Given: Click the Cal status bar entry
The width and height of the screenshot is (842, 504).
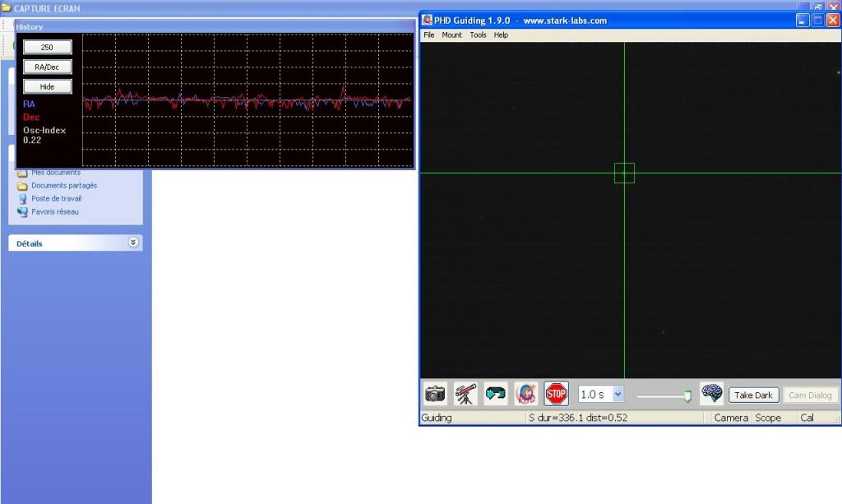Looking at the screenshot, I should point(807,418).
